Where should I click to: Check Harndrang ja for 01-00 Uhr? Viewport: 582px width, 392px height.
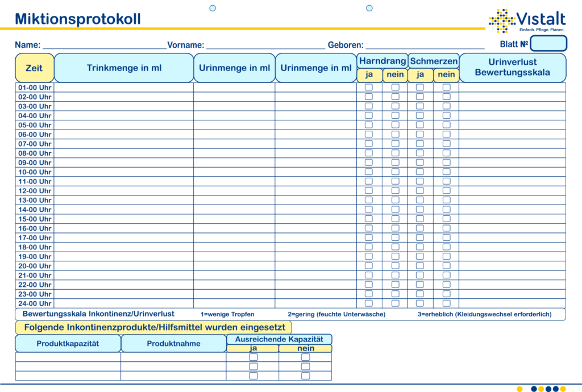[x=369, y=87]
